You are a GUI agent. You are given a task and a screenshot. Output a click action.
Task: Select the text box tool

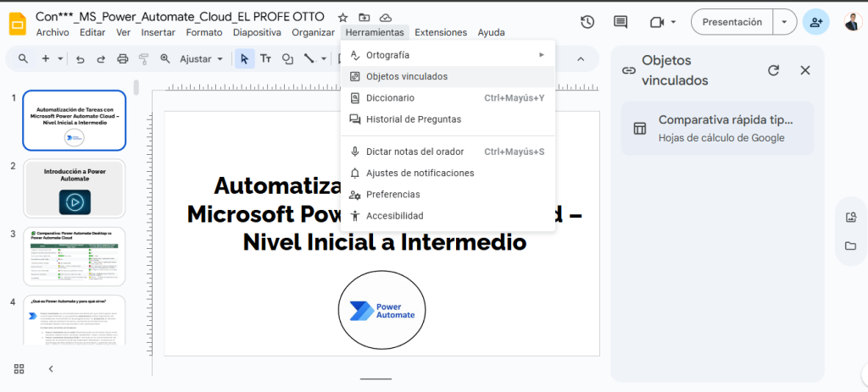[265, 59]
